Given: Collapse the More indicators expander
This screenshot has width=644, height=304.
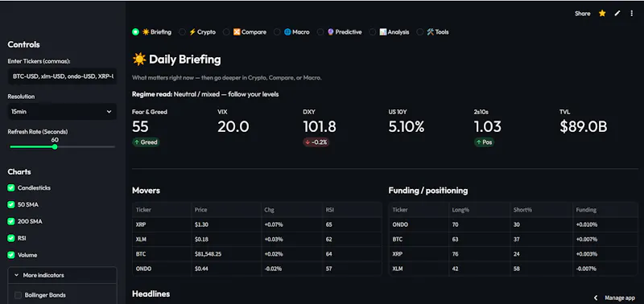Looking at the screenshot, I should coord(62,275).
